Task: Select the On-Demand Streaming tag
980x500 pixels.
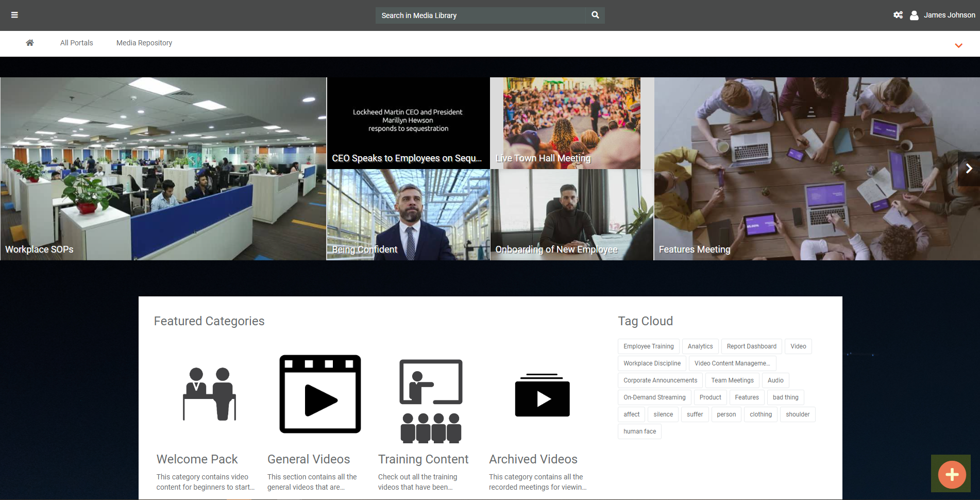Action: 654,397
